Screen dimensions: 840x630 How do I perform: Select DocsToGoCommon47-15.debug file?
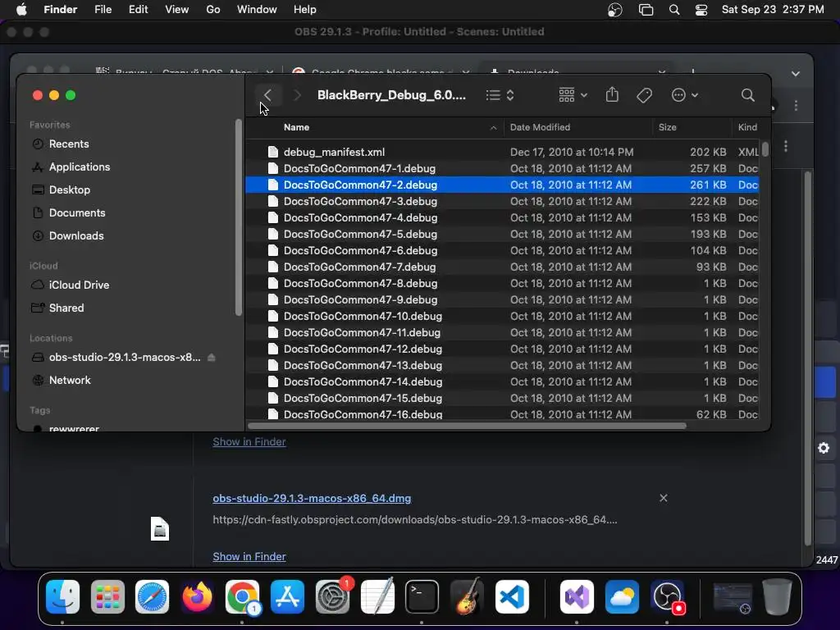click(x=502, y=399)
